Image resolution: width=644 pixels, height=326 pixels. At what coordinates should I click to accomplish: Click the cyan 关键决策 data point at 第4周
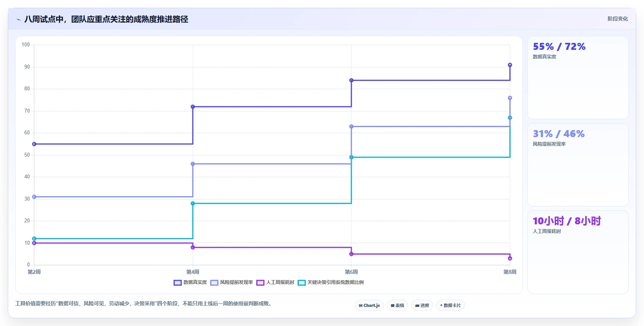point(193,203)
